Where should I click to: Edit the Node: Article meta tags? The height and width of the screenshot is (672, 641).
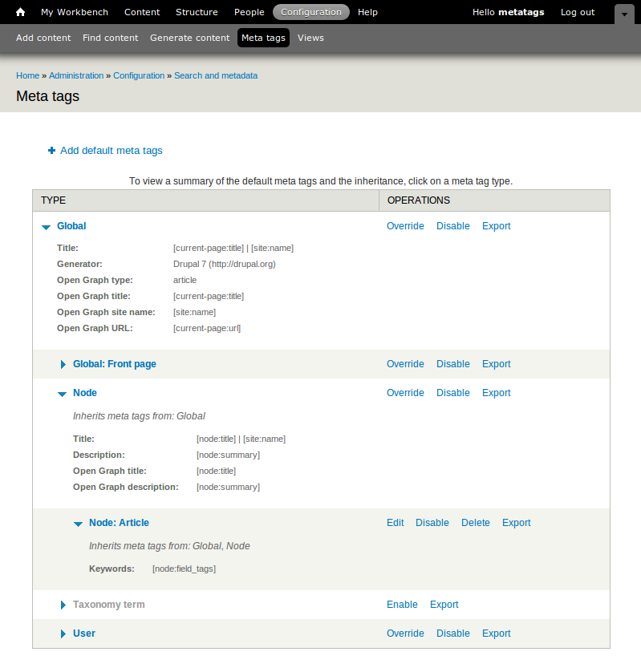coord(395,523)
